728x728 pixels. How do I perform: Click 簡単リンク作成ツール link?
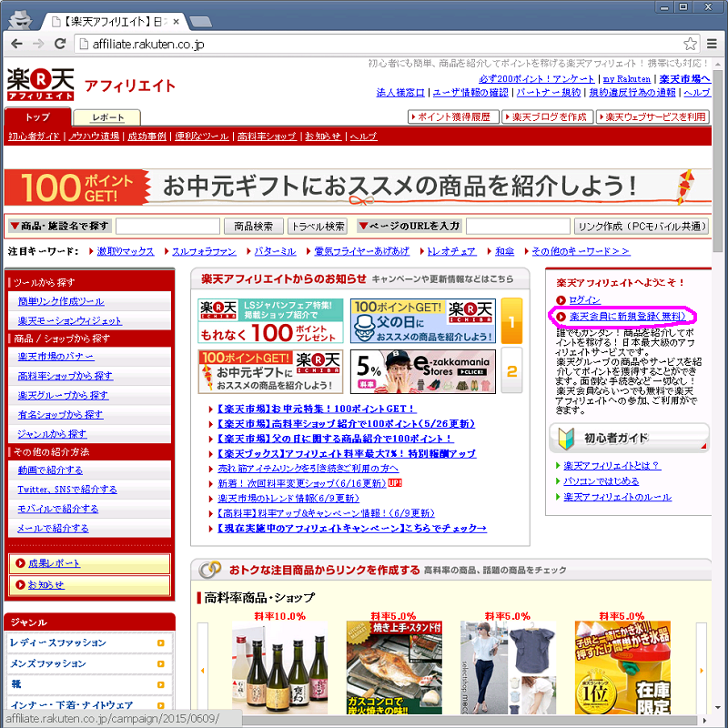tap(61, 301)
